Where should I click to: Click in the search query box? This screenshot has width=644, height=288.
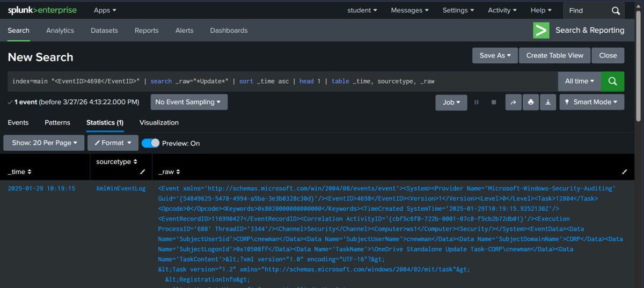pyautogui.click(x=283, y=82)
